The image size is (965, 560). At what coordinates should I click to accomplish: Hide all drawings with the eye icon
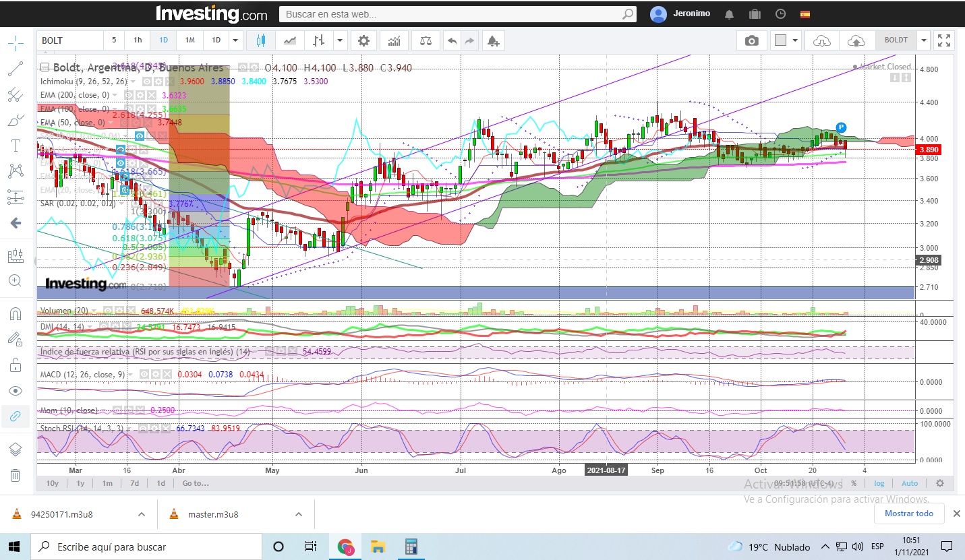[16, 392]
